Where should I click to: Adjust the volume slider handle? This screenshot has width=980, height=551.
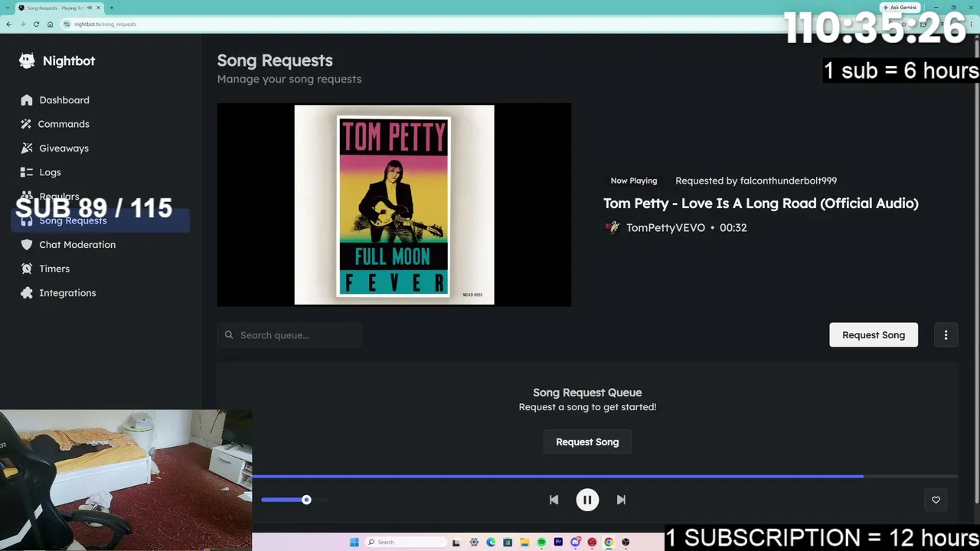pos(306,500)
